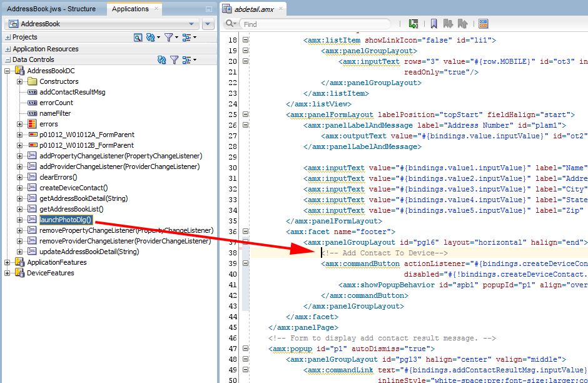Image resolution: width=588 pixels, height=383 pixels.
Task: Expand the Application Resources section
Action: 8,49
